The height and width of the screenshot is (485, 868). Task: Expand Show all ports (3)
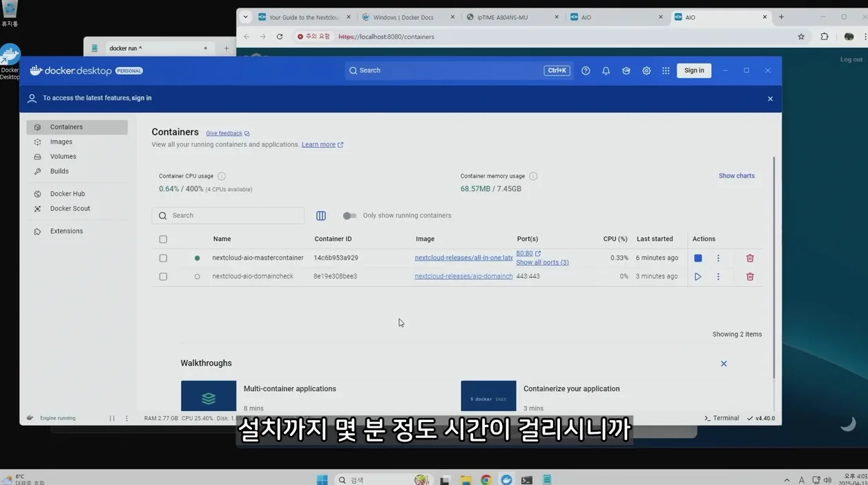tap(542, 263)
